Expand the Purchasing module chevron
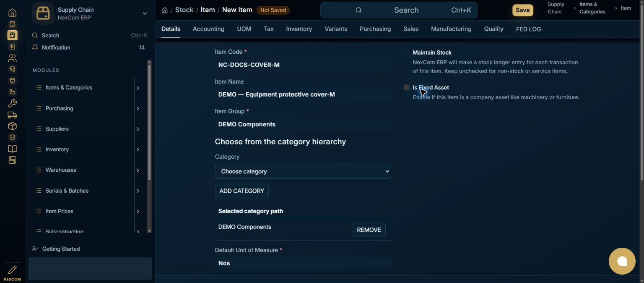The height and width of the screenshot is (283, 644). [138, 108]
